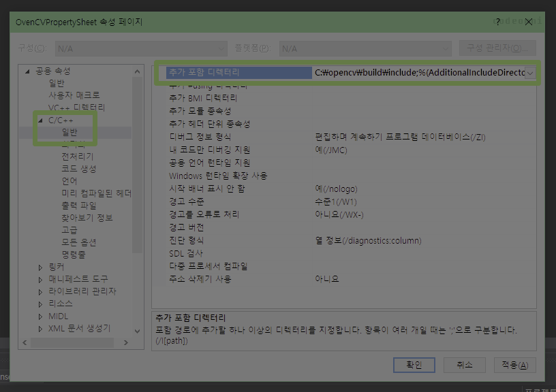Expand the 리소스 tree node
Screen dimensions: 556x392
(x=40, y=304)
